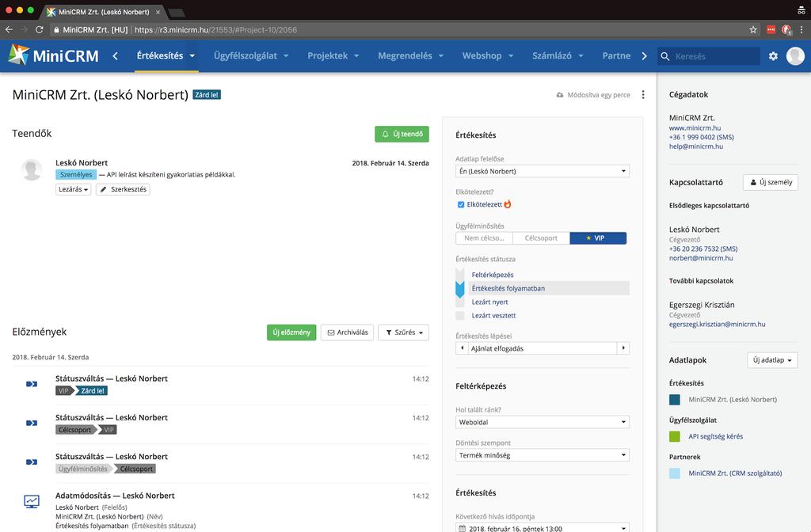Click the Zárd le! status badge in the title
The image size is (811, 532).
(207, 95)
